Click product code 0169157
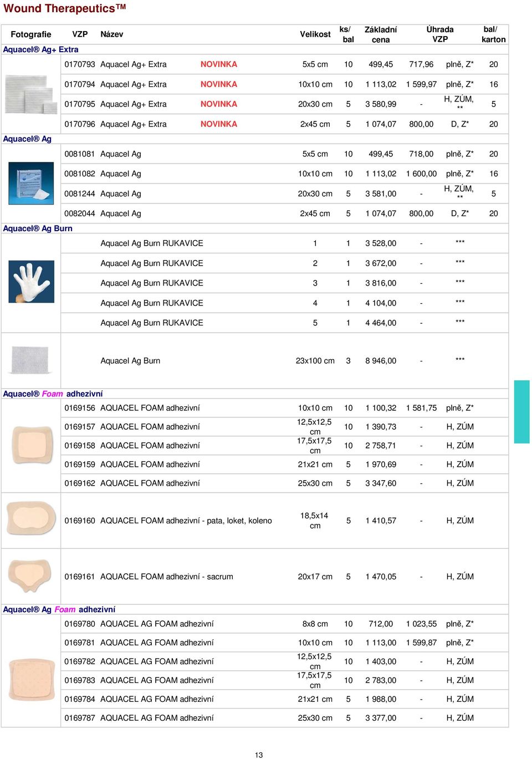The image size is (532, 759). click(80, 427)
